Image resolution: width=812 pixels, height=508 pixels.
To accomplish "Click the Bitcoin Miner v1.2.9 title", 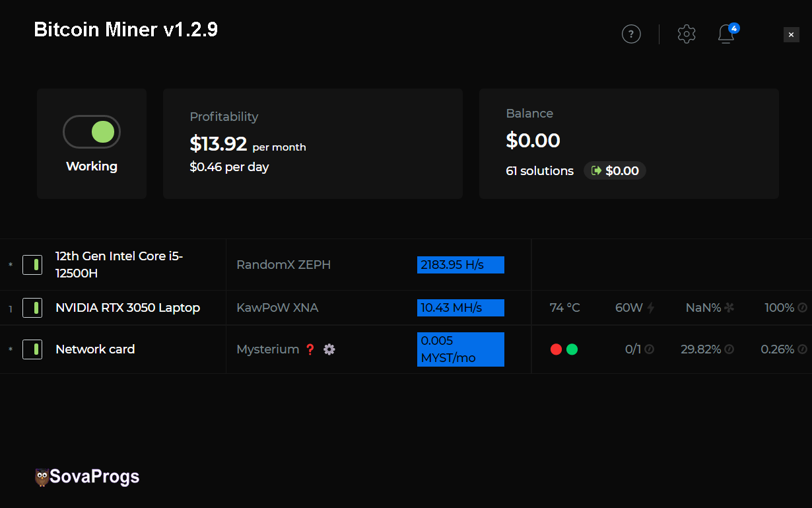I will point(126,30).
